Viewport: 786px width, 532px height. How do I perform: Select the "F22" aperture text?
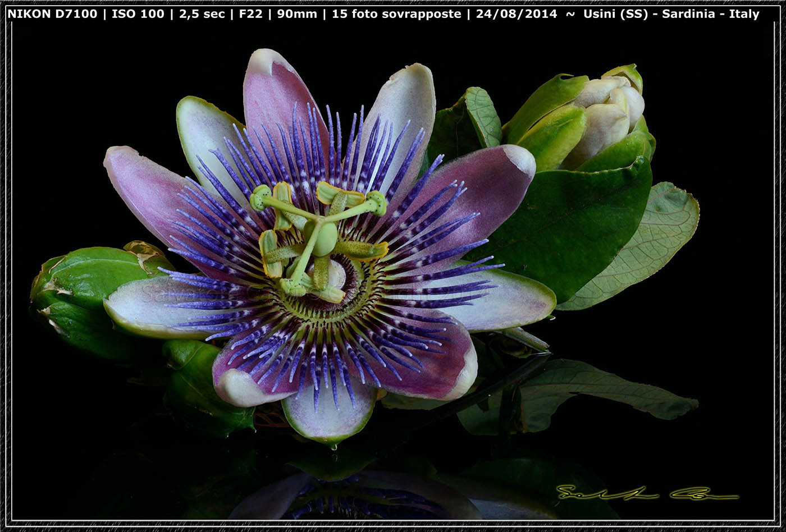pos(250,14)
